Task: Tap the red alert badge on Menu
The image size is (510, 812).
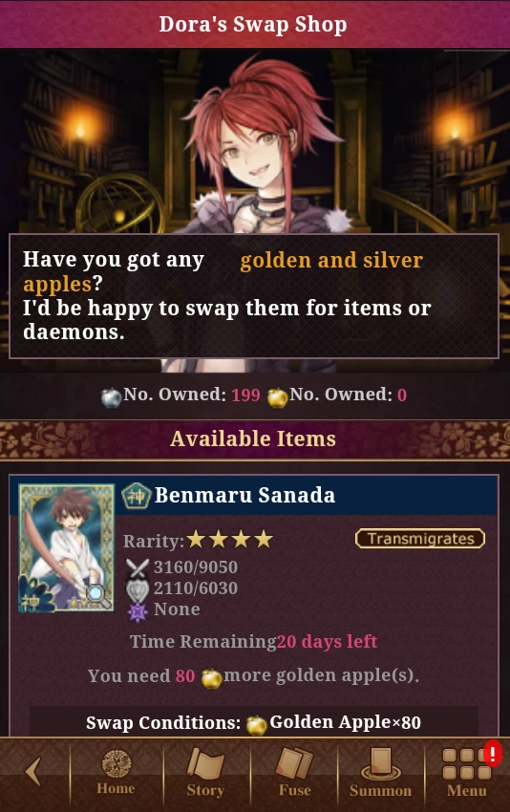Action: coord(493,753)
